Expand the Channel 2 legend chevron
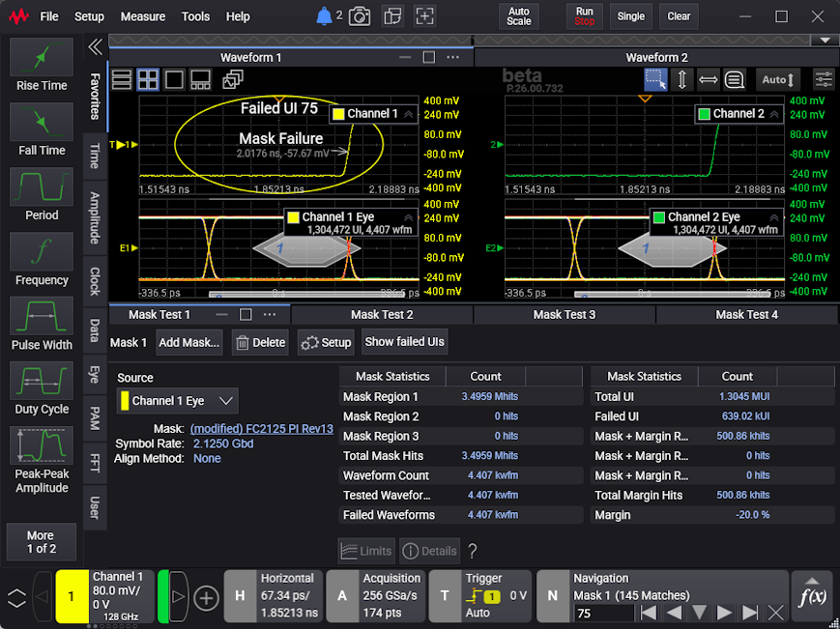The height and width of the screenshot is (629, 840). point(775,114)
